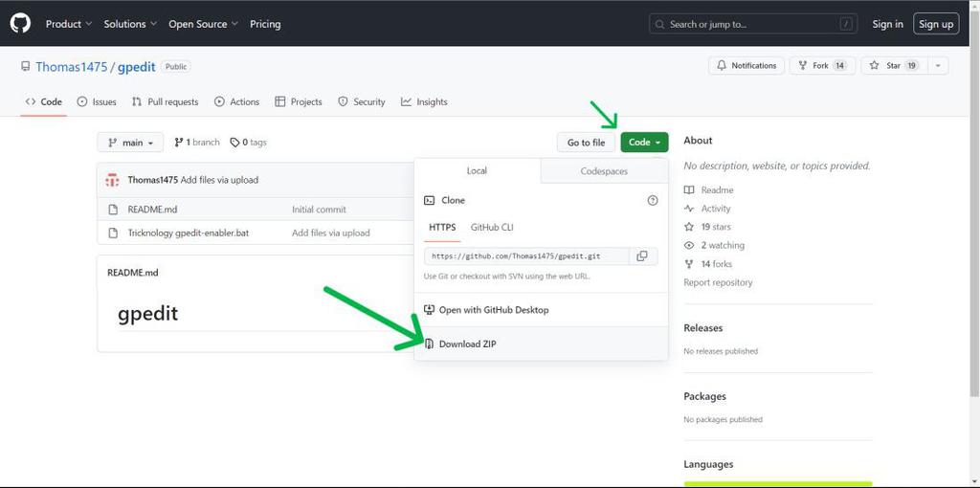The height and width of the screenshot is (488, 980).
Task: Click the GitHub Octocat logo
Action: [20, 24]
